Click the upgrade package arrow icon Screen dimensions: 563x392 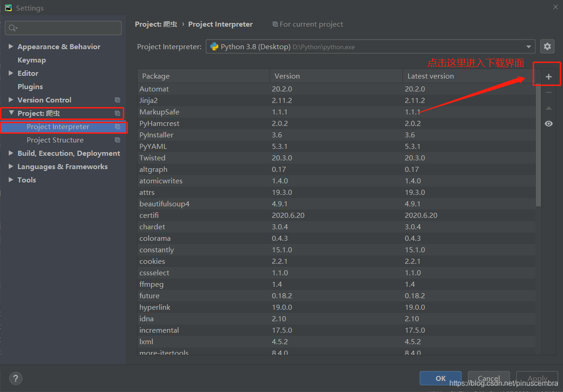coord(548,108)
